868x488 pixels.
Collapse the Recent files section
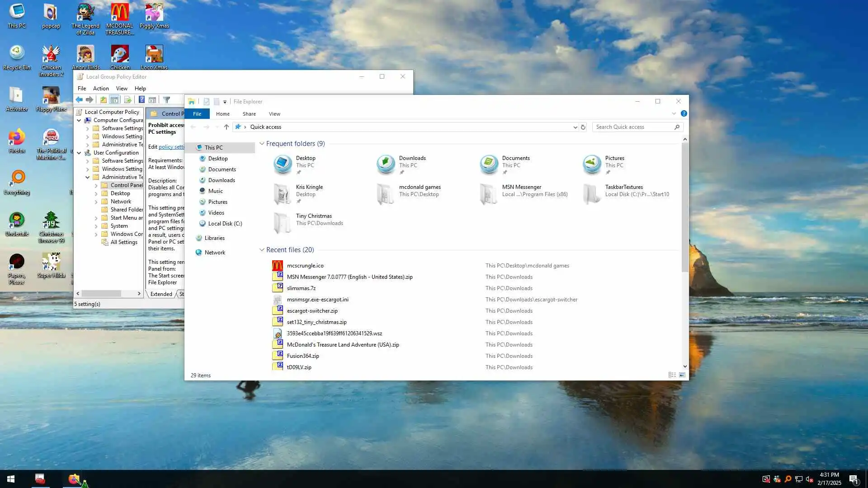click(262, 250)
